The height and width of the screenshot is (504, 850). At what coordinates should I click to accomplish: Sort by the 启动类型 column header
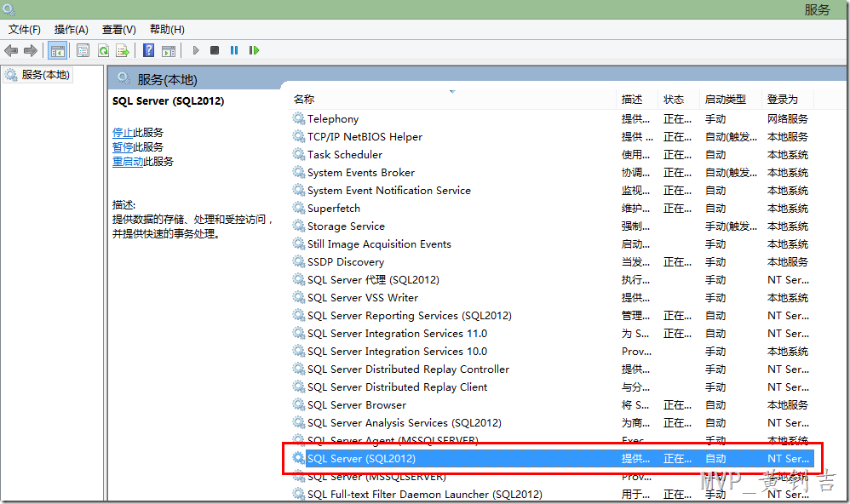[731, 99]
